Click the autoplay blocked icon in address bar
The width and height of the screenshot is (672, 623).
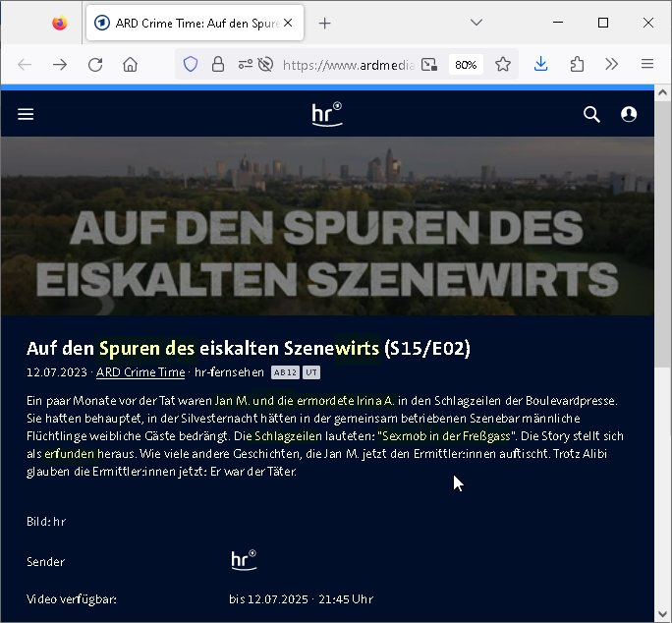pyautogui.click(x=265, y=65)
